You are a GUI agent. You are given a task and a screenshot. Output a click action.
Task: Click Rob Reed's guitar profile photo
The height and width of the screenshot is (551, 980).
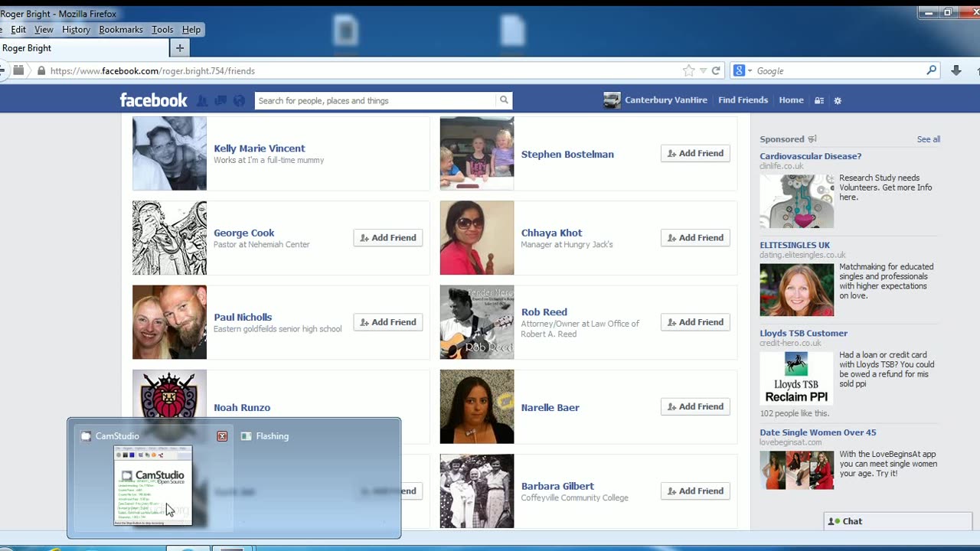coord(477,322)
